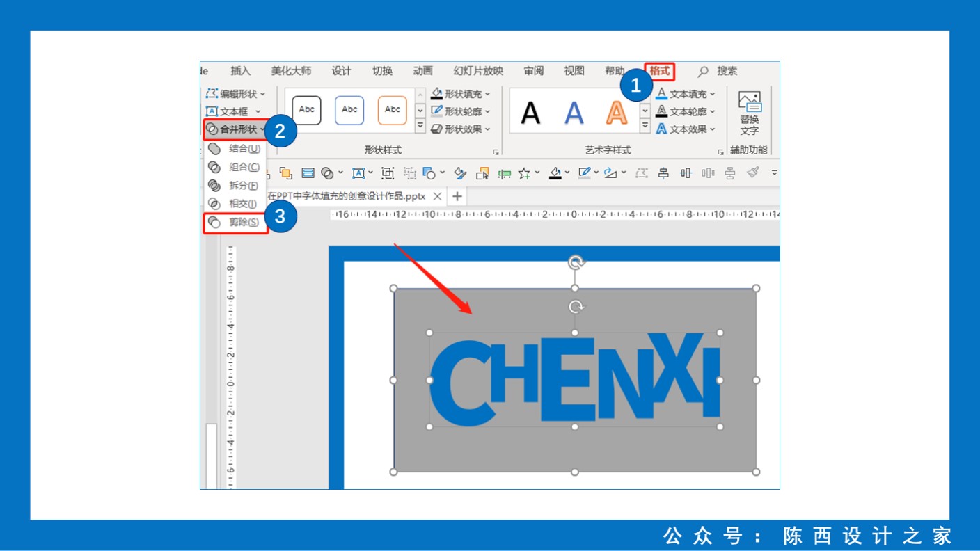The image size is (980, 551).
Task: Click the align center icon
Action: [663, 173]
